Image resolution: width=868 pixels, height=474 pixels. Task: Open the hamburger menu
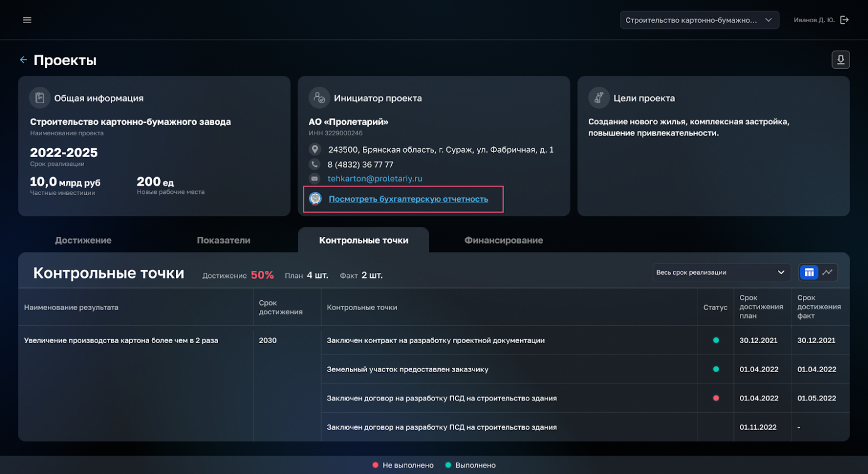[27, 20]
